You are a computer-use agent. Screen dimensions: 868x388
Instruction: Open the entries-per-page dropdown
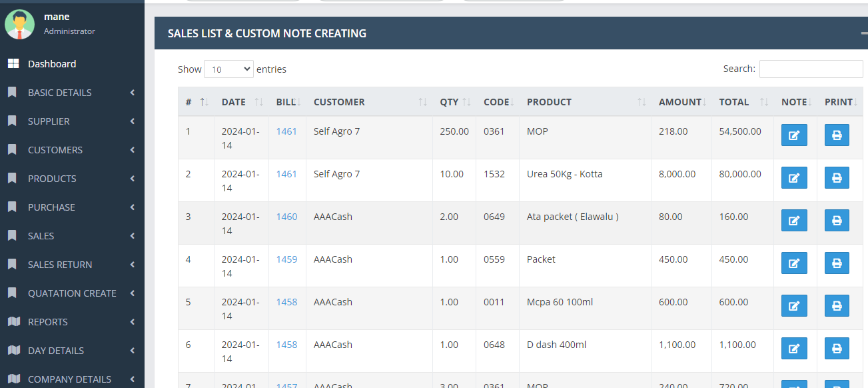pos(228,69)
